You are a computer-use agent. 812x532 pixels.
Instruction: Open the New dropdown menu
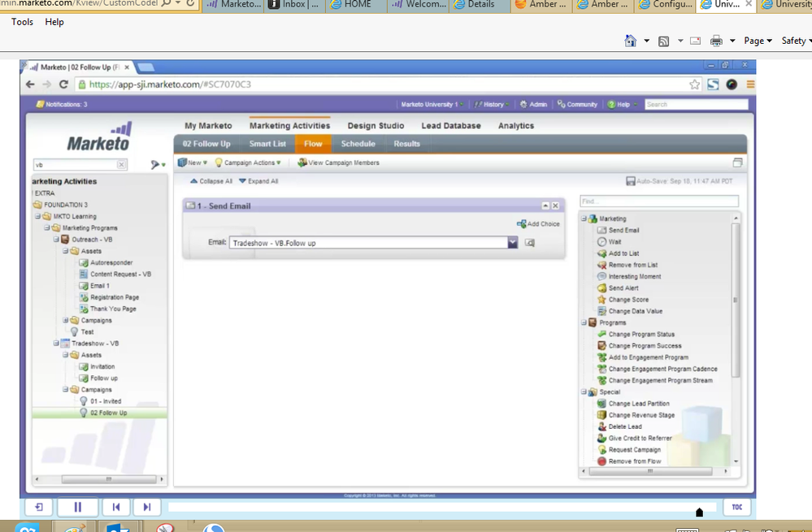tap(192, 162)
